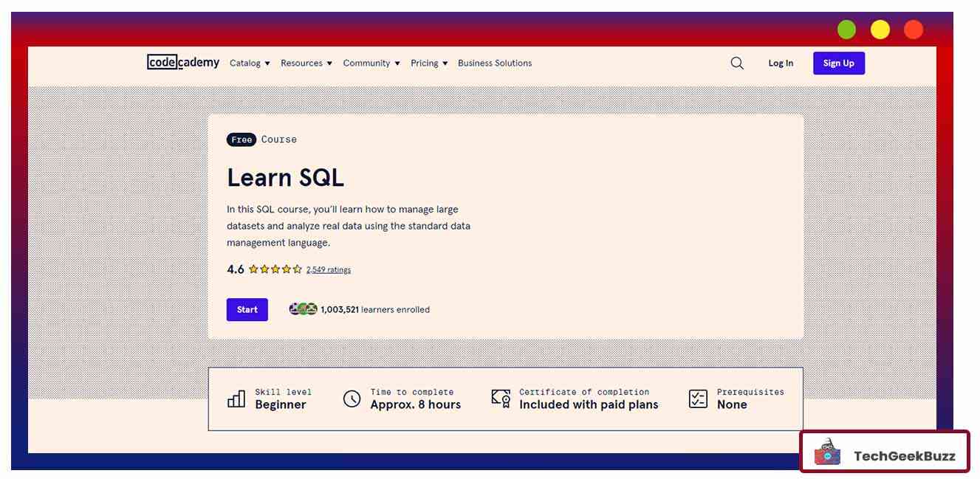The width and height of the screenshot is (980, 479).
Task: Click the red window control circle
Action: [x=914, y=29]
